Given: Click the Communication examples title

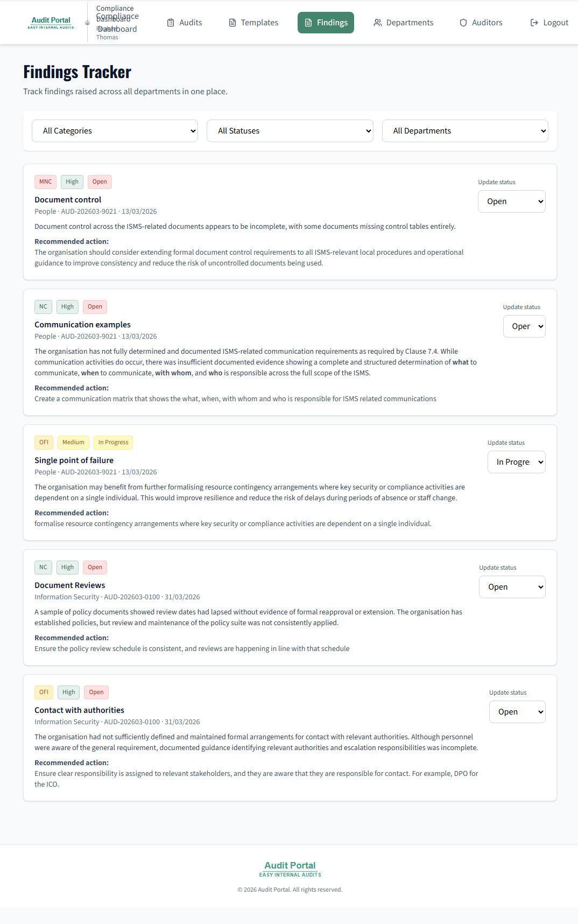Looking at the screenshot, I should (x=82, y=325).
